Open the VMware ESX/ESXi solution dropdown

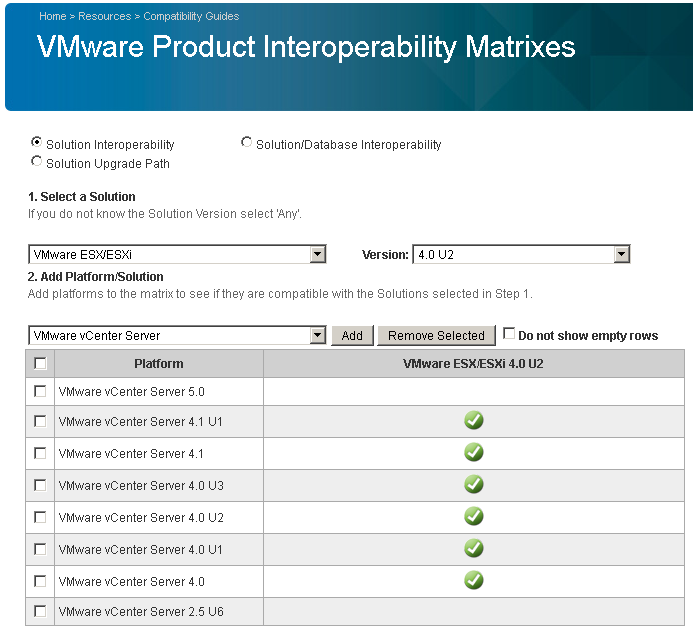pyautogui.click(x=177, y=255)
